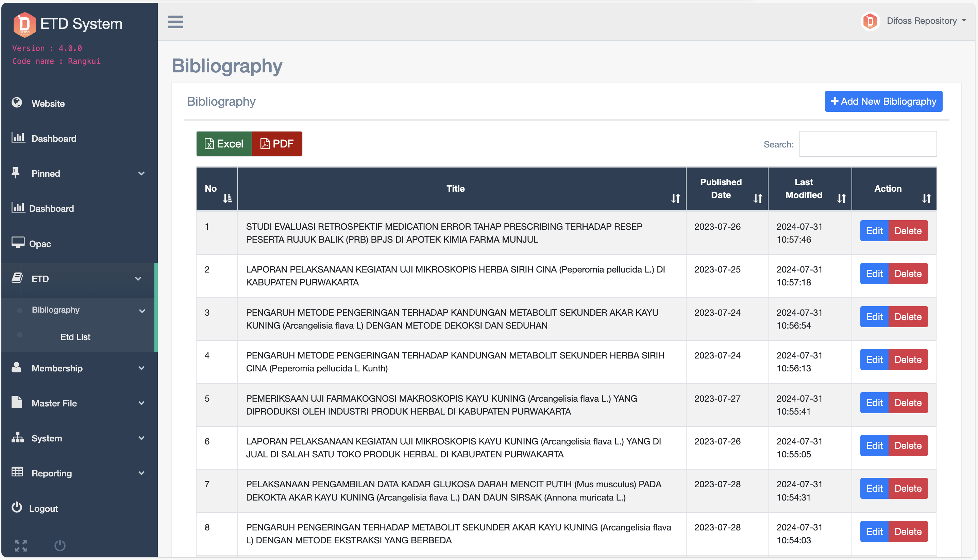This screenshot has height=560, width=978.
Task: Open Etd List submenu item
Action: (75, 337)
